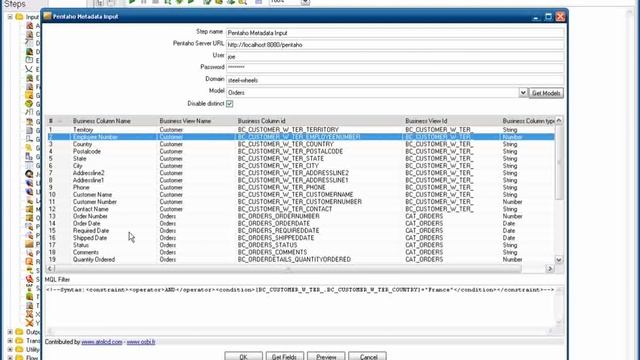The height and width of the screenshot is (360, 640).
Task: Expand the Utility folder in Steps tree
Action: click(10, 349)
